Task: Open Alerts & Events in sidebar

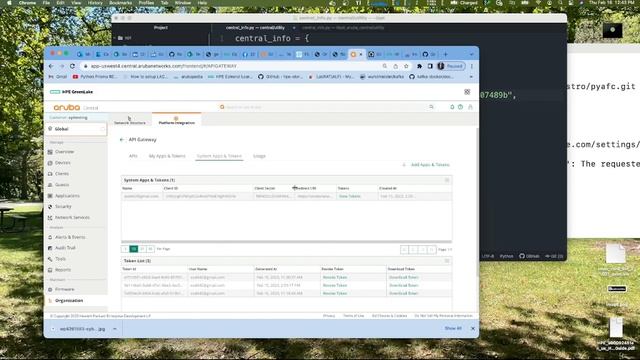Action: pyautogui.click(x=70, y=237)
